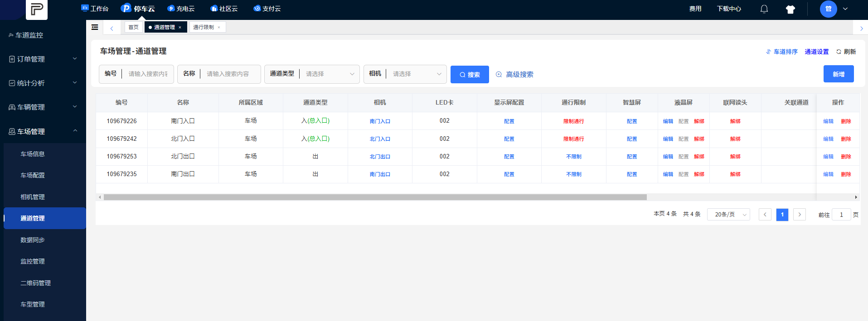Focus the 前往 page number input
The height and width of the screenshot is (321, 868).
(x=841, y=215)
